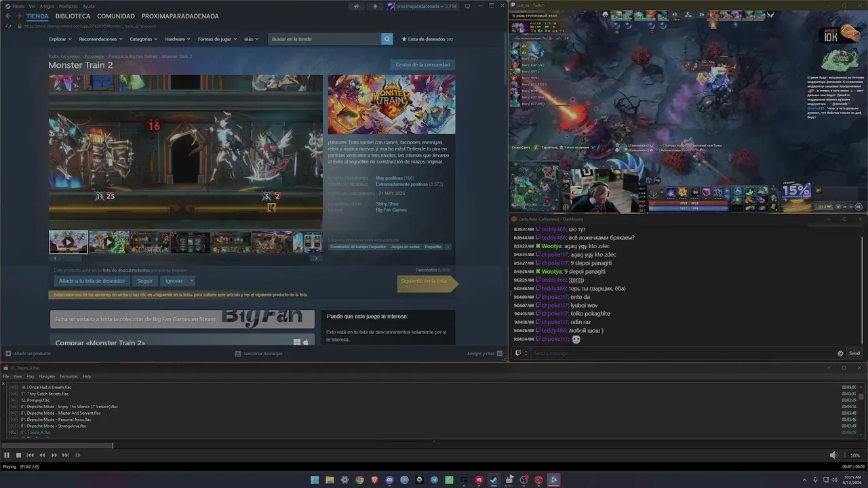Click Añadir a tu lista de deseados
The image size is (868, 488).
pyautogui.click(x=92, y=281)
